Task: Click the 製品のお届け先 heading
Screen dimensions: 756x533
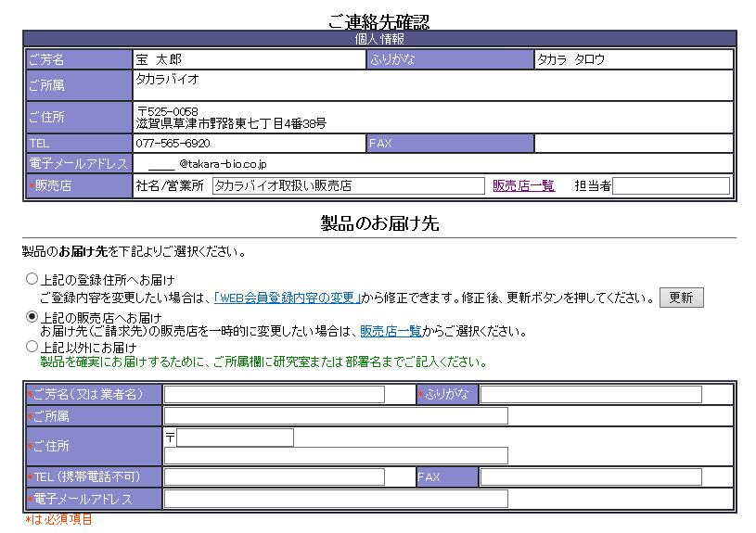Action: tap(379, 223)
